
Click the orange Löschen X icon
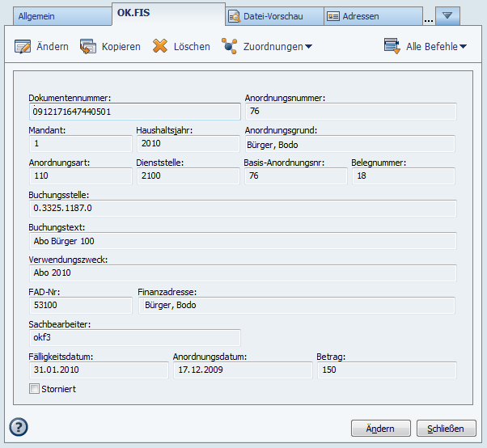tap(160, 46)
